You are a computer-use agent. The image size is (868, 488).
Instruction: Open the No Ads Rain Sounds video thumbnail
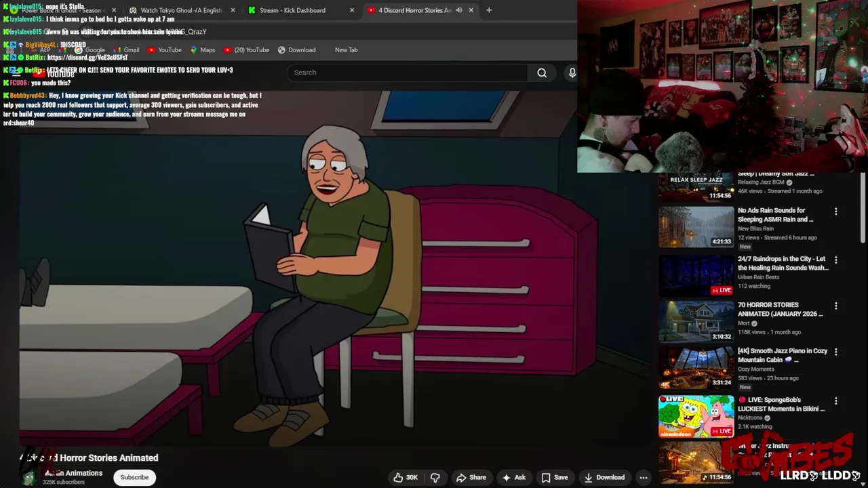pos(696,227)
